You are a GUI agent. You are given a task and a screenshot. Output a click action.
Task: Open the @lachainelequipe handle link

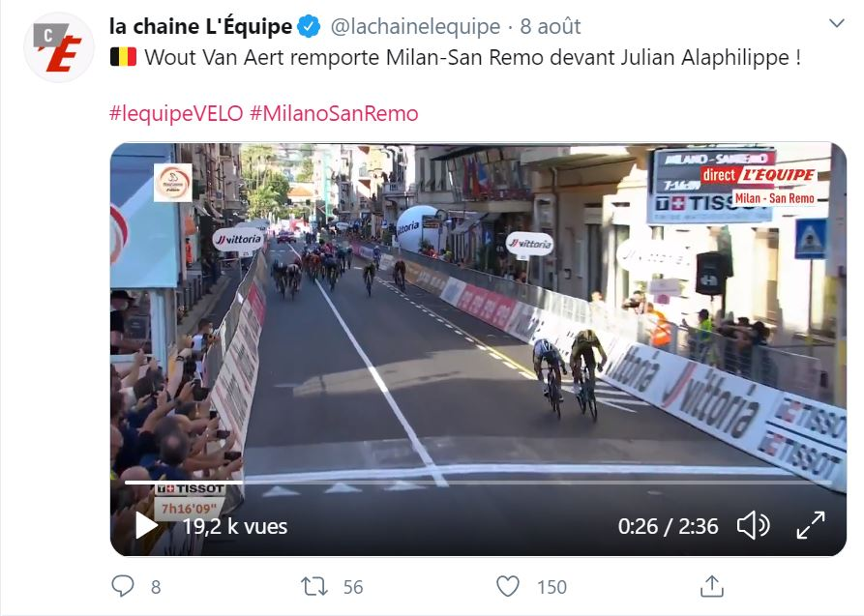coord(415,26)
